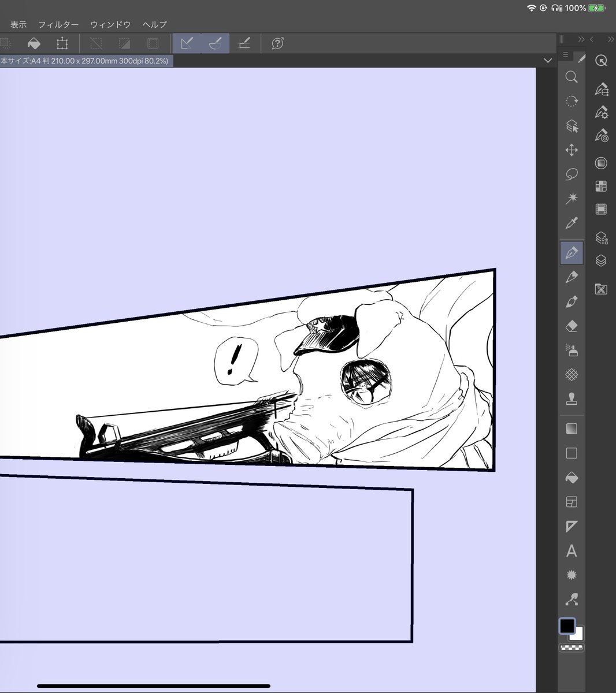This screenshot has width=616, height=693.
Task: Select the Move layer tool
Action: [x=572, y=150]
